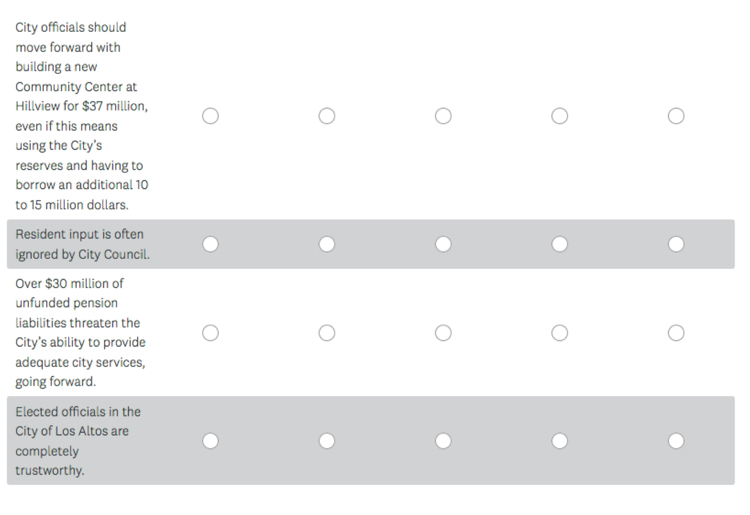Select first radio option for Community Center statement
750x515 pixels.
point(210,116)
